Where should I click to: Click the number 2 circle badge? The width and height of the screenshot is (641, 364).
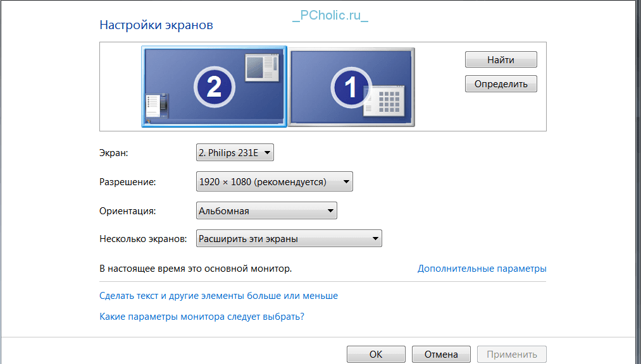click(215, 87)
